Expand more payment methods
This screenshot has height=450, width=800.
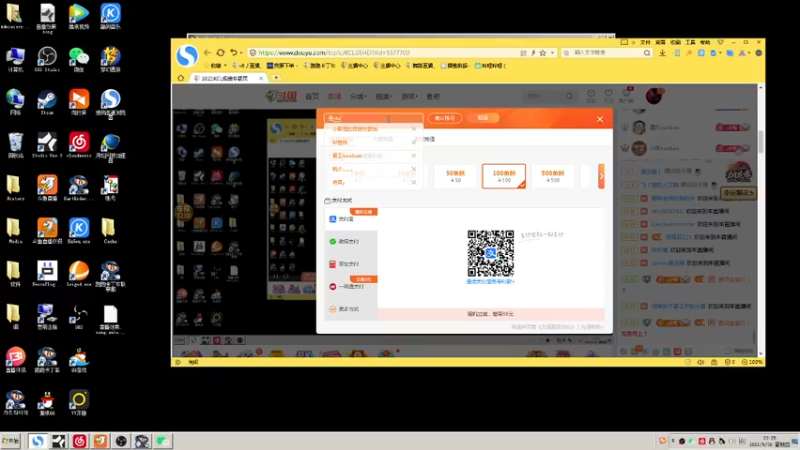[351, 309]
